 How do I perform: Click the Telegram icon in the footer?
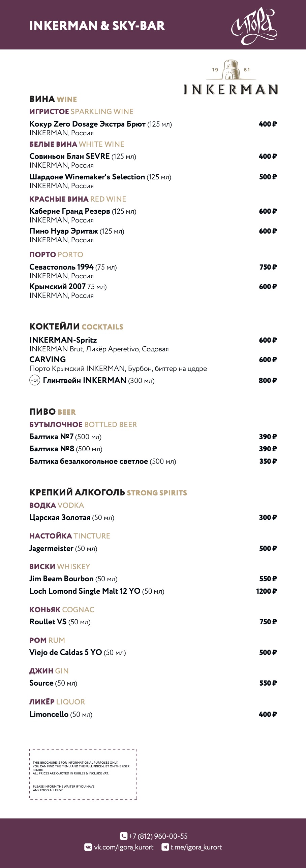point(165,847)
